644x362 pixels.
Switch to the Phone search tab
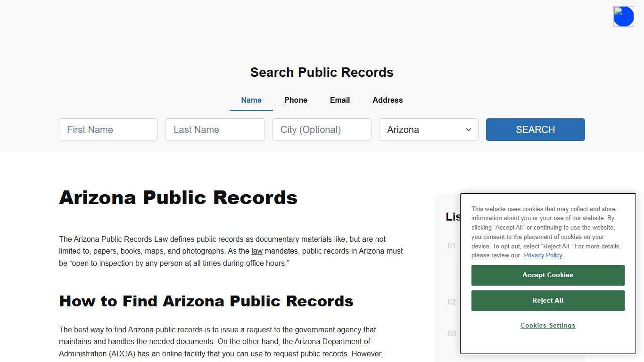[x=296, y=100]
